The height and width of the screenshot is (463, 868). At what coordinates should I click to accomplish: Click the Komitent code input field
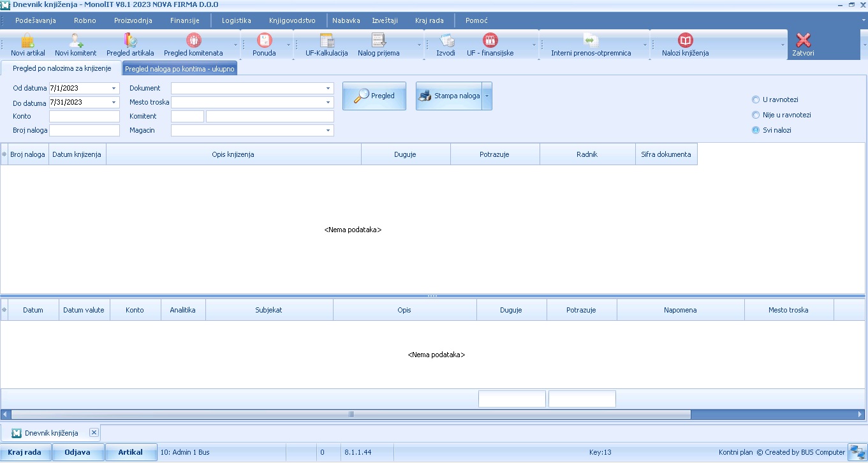click(188, 116)
